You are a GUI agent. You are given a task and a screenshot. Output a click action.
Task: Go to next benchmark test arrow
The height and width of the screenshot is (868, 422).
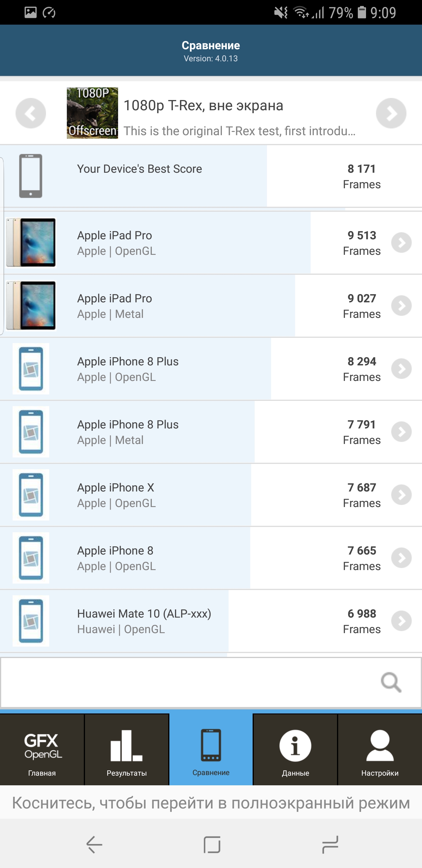pos(391,113)
